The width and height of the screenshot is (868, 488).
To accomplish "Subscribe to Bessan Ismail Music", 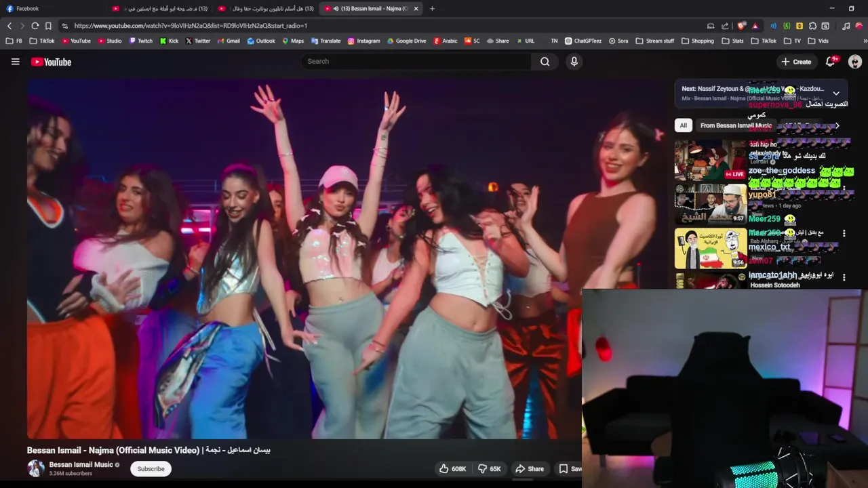I will pyautogui.click(x=151, y=469).
